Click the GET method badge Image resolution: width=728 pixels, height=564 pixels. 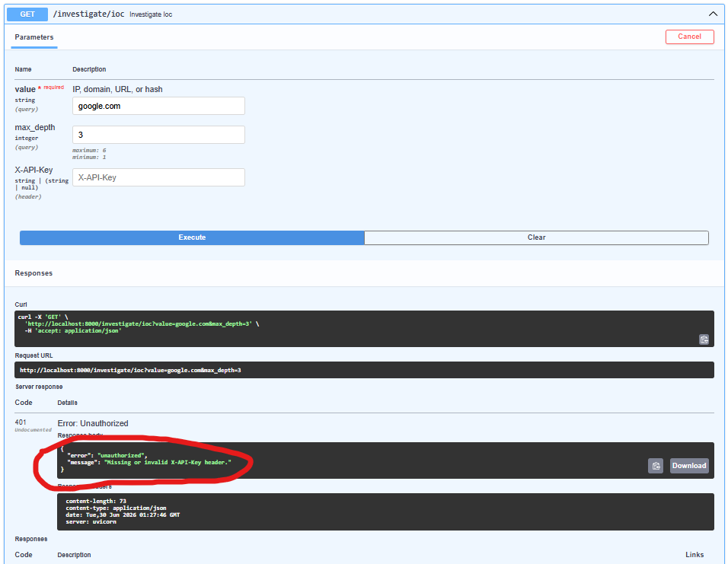[27, 14]
